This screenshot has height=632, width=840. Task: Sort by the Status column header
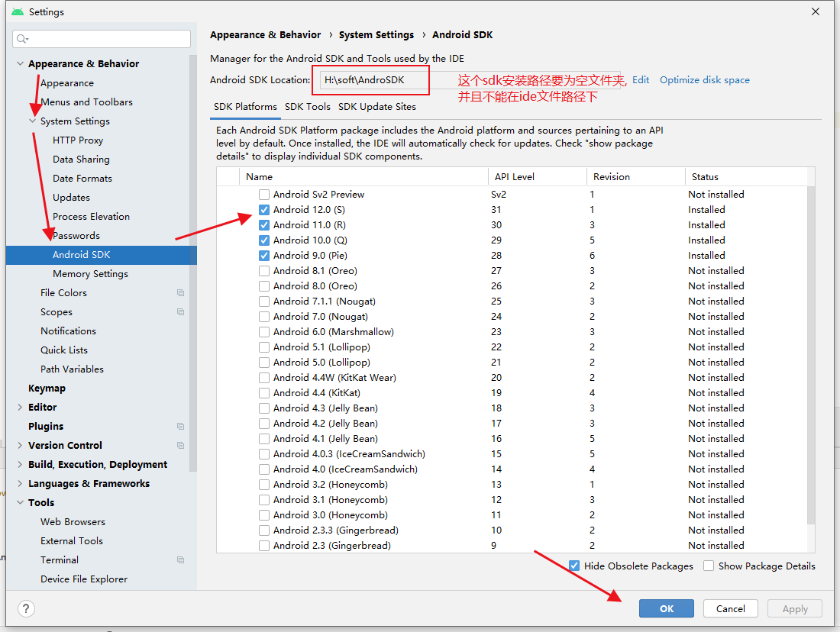click(746, 177)
